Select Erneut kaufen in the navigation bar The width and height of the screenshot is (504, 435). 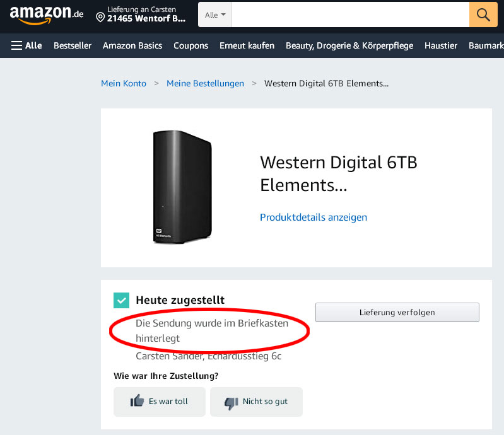(247, 45)
